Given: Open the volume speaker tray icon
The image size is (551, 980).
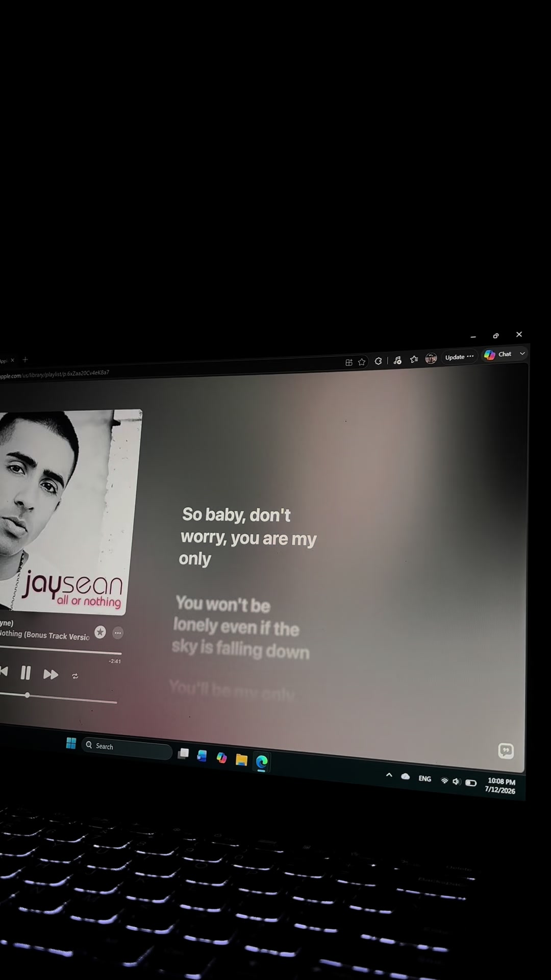Looking at the screenshot, I should (x=456, y=781).
